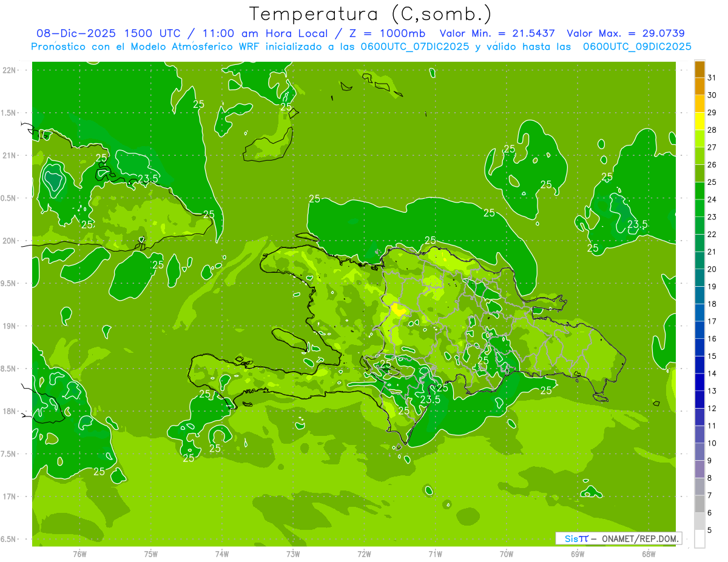The height and width of the screenshot is (562, 728).
Task: Click the '70W' longitude label
Action: (x=507, y=554)
